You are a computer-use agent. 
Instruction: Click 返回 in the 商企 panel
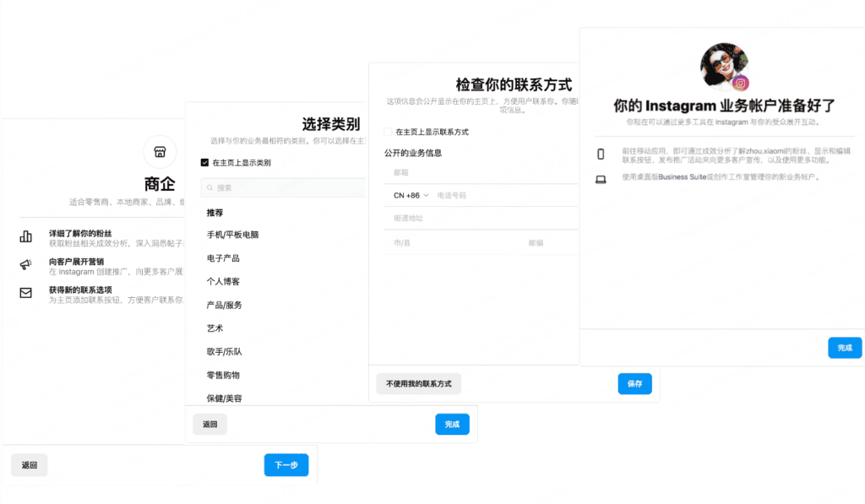[30, 465]
